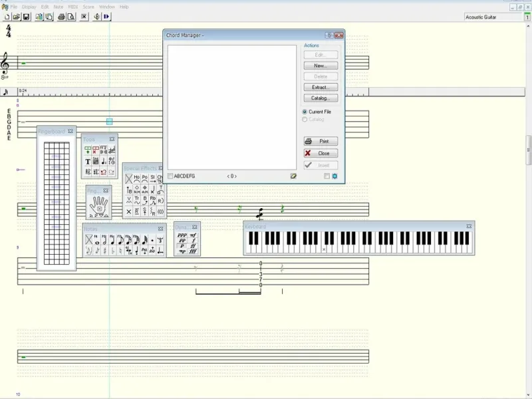
Task: Click the Save floppy disk icon
Action: point(26,17)
